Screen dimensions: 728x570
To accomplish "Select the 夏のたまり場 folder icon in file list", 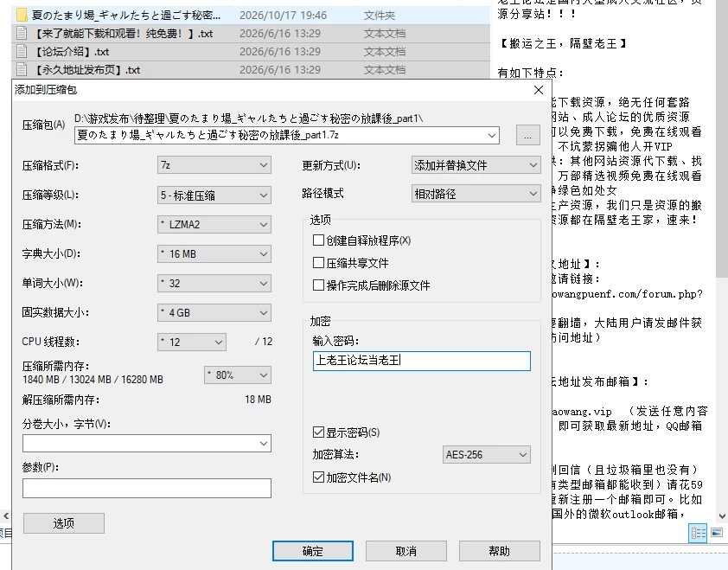I will point(22,15).
